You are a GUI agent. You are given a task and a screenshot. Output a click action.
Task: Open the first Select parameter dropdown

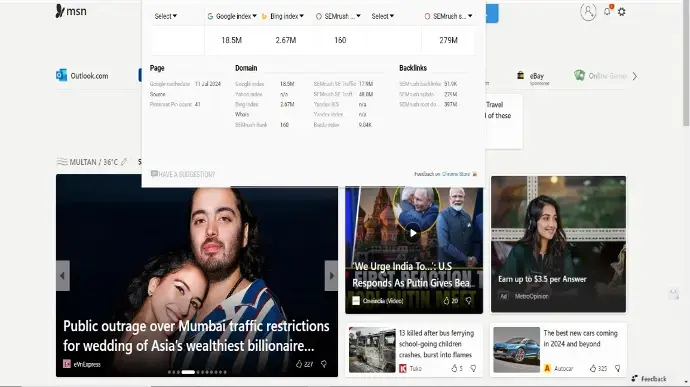click(x=165, y=16)
